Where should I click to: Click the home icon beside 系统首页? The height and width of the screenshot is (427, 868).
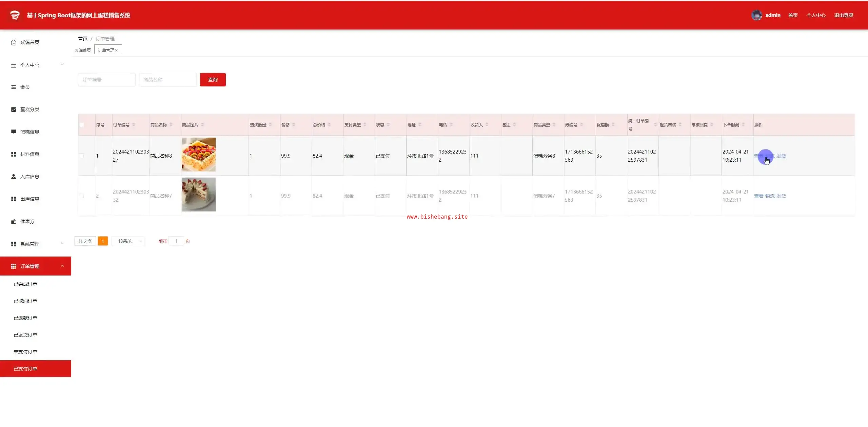click(14, 42)
